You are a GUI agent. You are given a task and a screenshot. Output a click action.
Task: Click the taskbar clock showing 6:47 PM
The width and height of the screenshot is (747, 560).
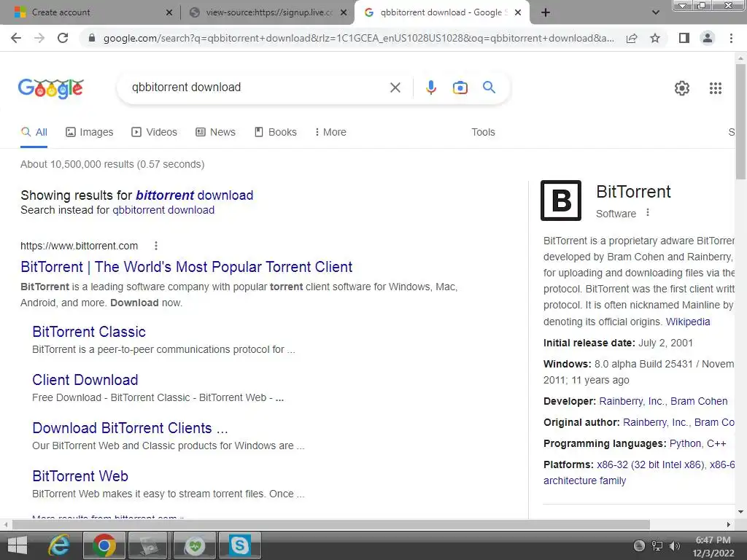click(x=713, y=546)
